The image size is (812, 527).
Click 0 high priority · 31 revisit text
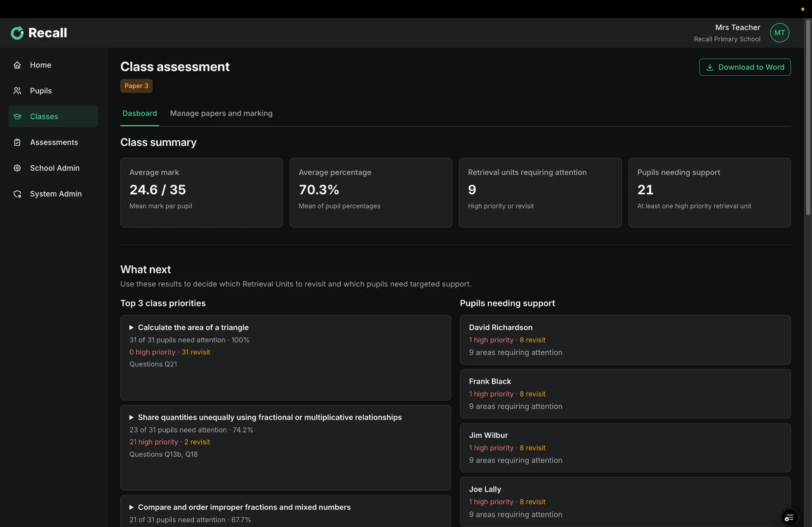coord(170,352)
